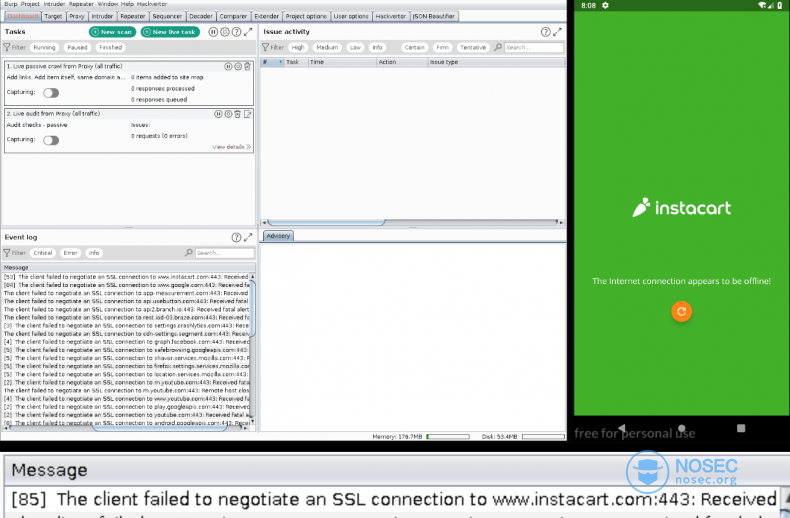Tap the gear icon in Android status bar
Image resolution: width=790 pixels, height=518 pixels.
[x=605, y=6]
